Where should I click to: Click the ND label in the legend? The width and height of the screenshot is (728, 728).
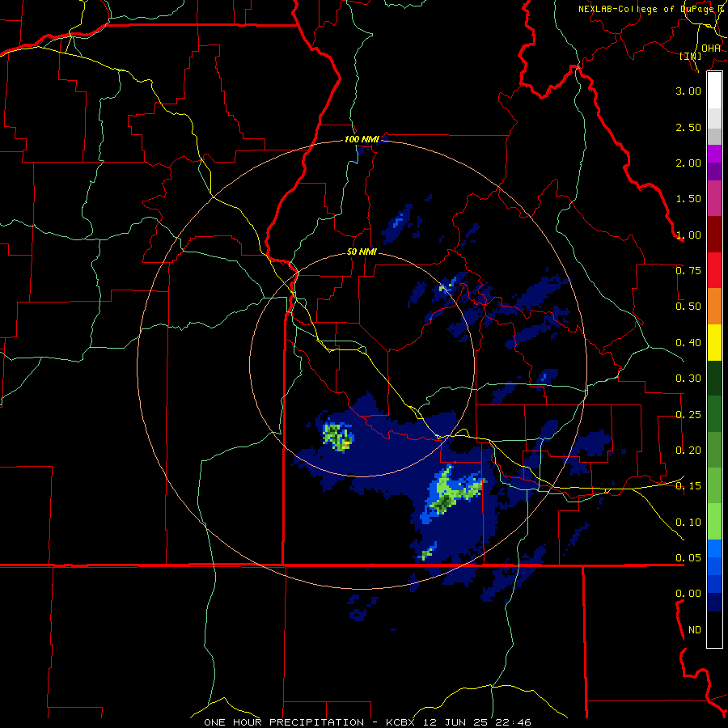[695, 630]
